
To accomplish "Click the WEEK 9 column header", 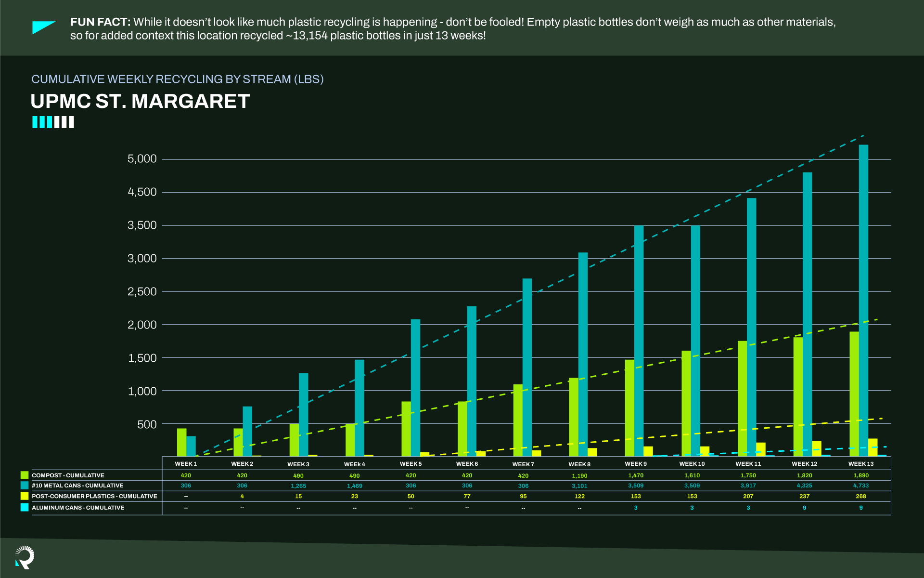I will click(636, 464).
